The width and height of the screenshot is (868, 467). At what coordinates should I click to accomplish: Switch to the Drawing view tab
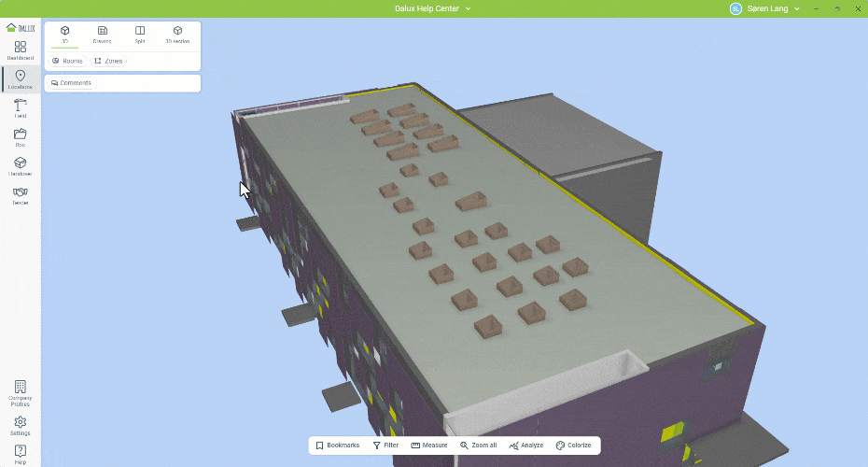click(x=102, y=35)
